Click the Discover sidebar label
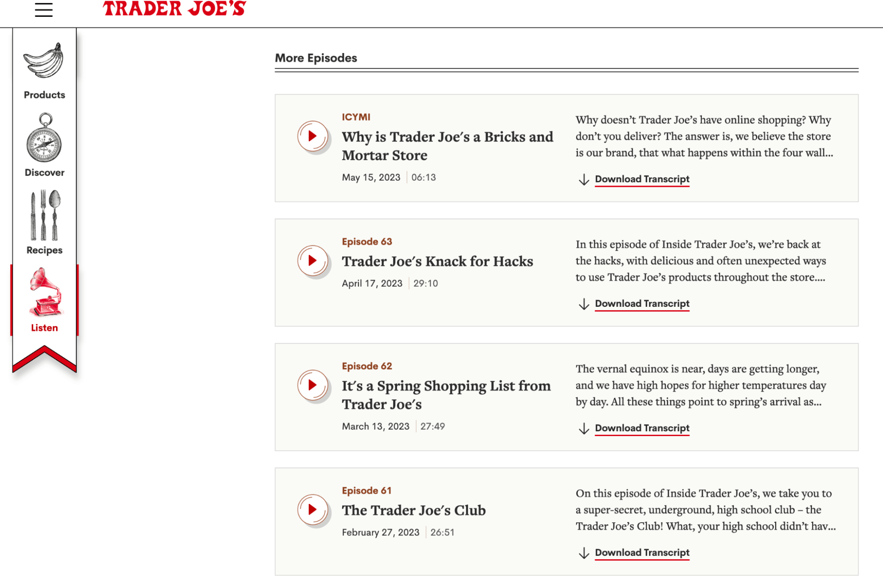This screenshot has height=588, width=883. point(45,173)
